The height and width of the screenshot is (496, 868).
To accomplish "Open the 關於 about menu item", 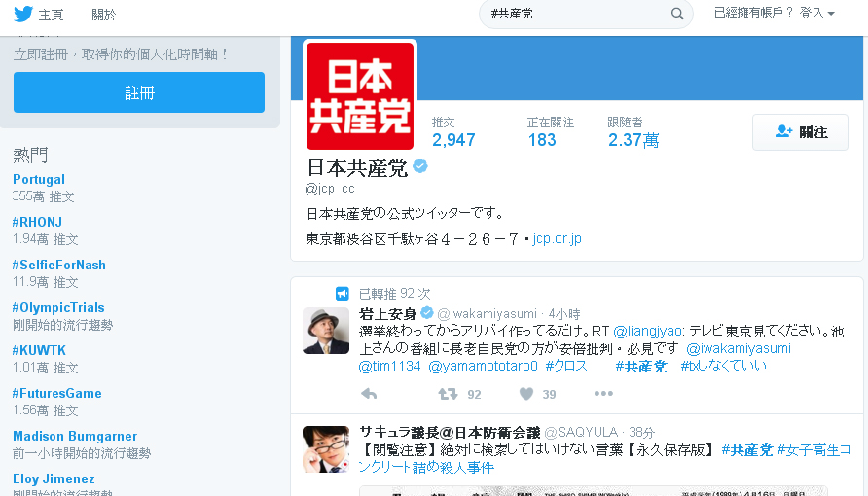I will pyautogui.click(x=103, y=15).
